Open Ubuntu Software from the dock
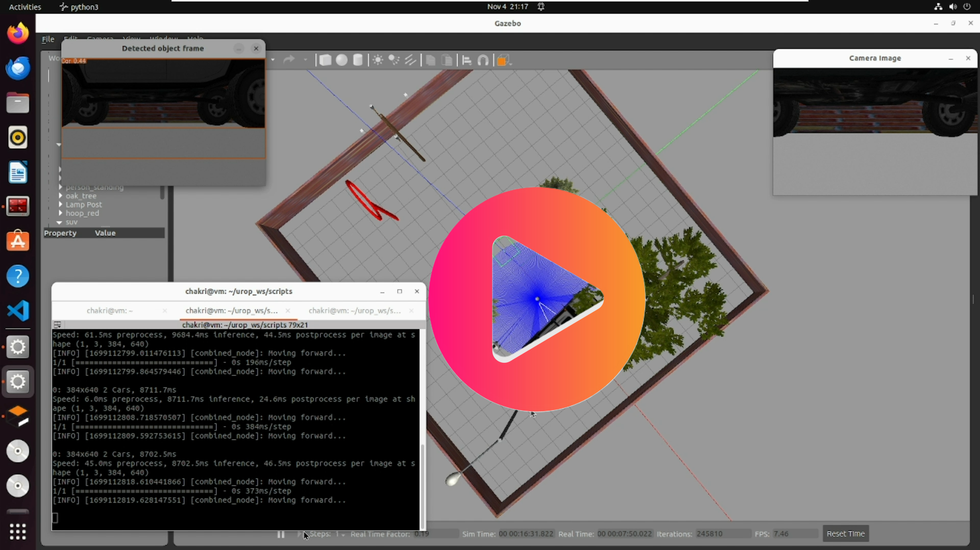Image resolution: width=980 pixels, height=550 pixels. tap(18, 241)
